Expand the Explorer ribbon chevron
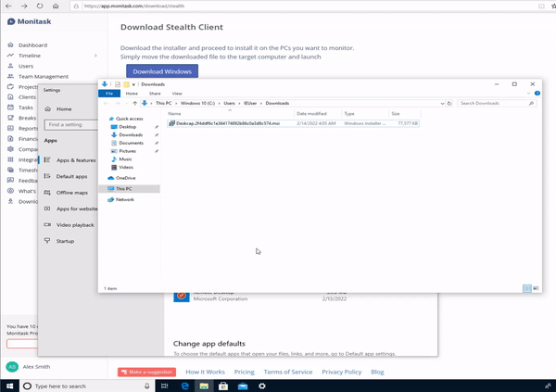 pos(529,94)
